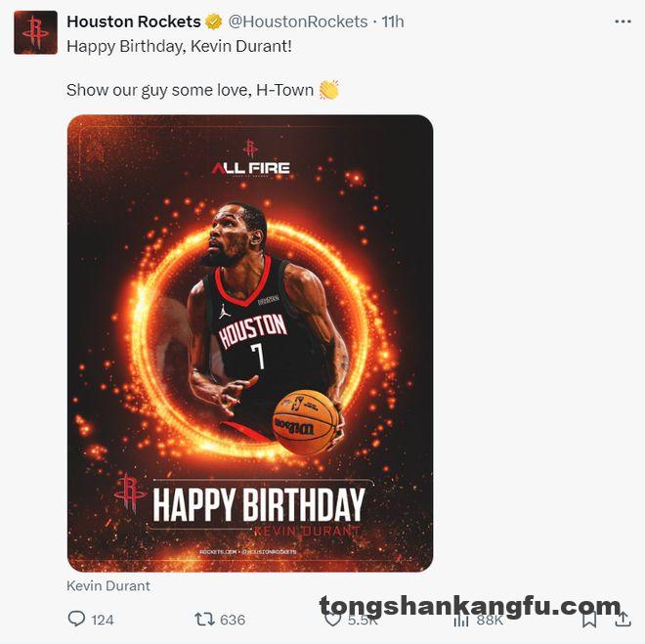
Task: Open the view analytics bar chart icon
Action: coord(461,620)
